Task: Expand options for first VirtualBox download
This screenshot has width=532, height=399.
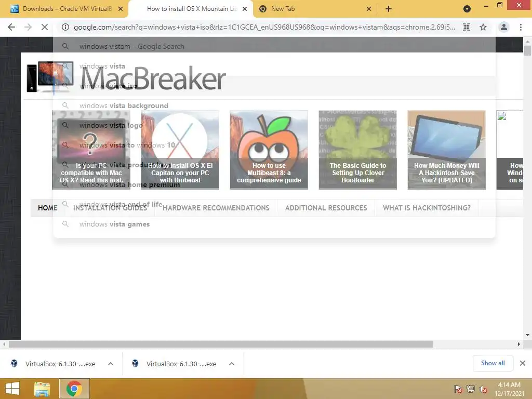Action: (x=111, y=364)
